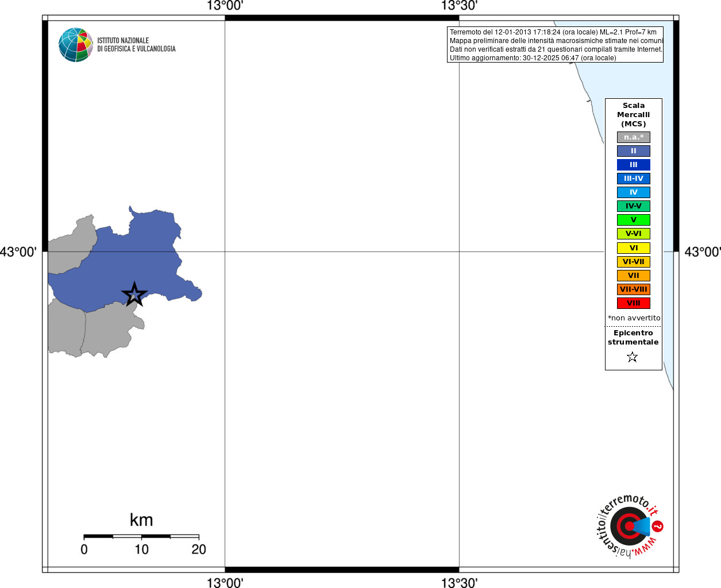
Task: Click the bottom 13°30' longitude label
Action: point(459,583)
